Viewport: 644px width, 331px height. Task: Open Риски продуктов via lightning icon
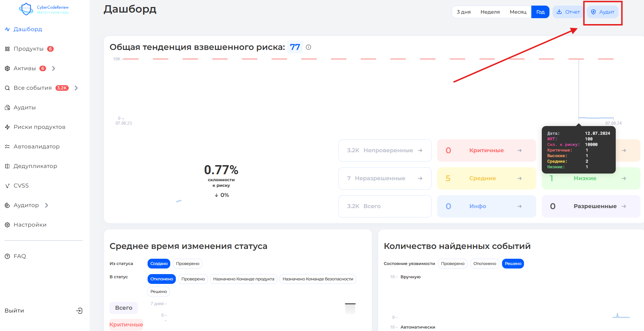point(7,127)
